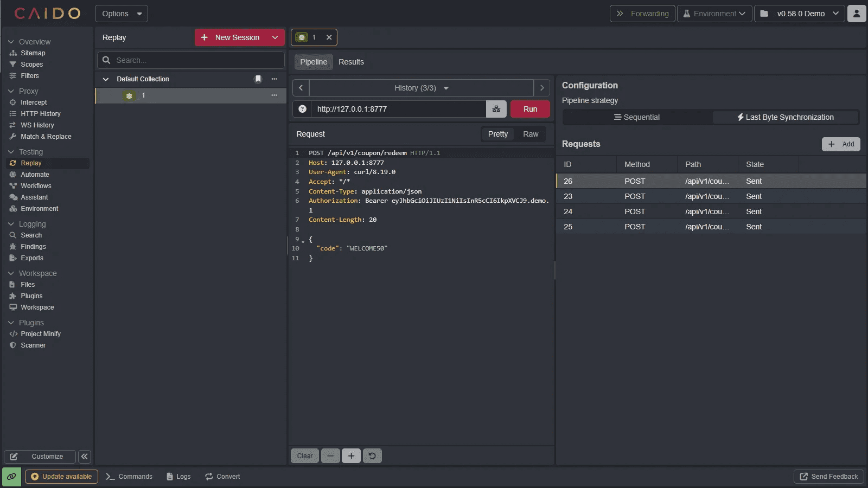Switch to Results tab
The height and width of the screenshot is (488, 868).
click(x=351, y=62)
